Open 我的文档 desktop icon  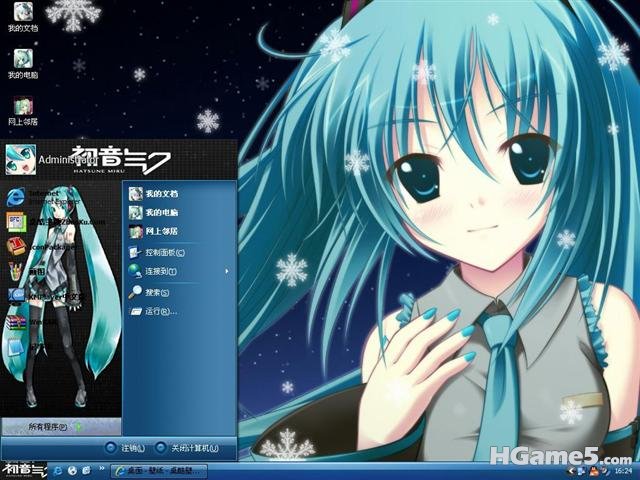click(23, 17)
